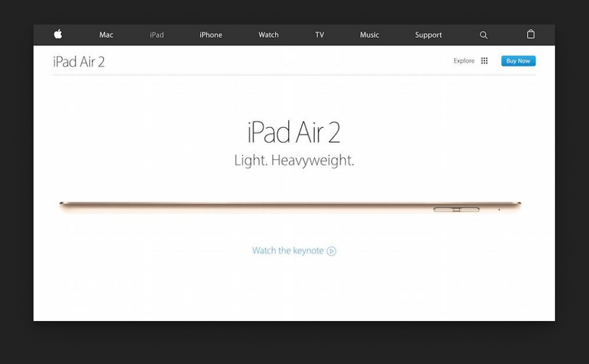Click the Buy Now button
The width and height of the screenshot is (589, 364).
click(519, 61)
